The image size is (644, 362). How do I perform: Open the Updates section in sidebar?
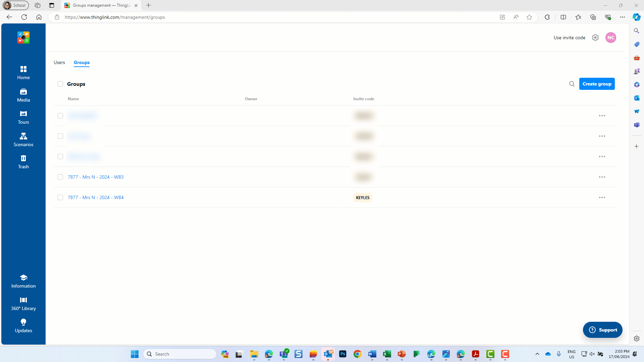(23, 326)
